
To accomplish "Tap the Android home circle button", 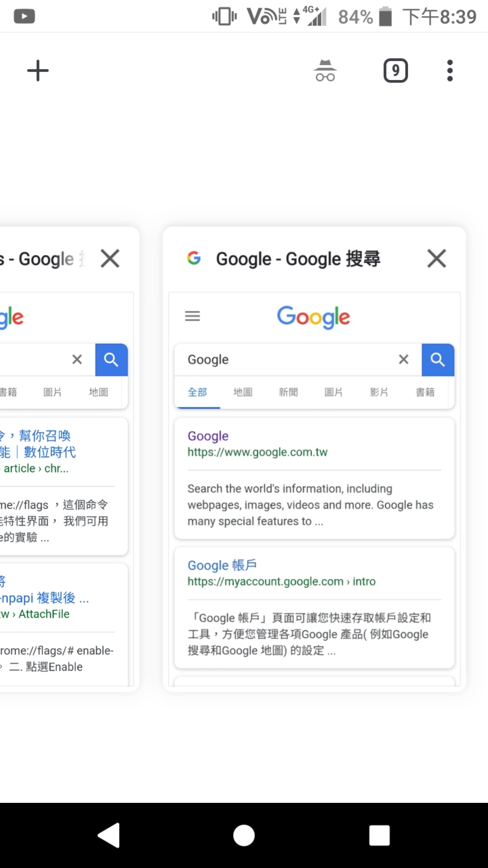I will click(x=244, y=835).
